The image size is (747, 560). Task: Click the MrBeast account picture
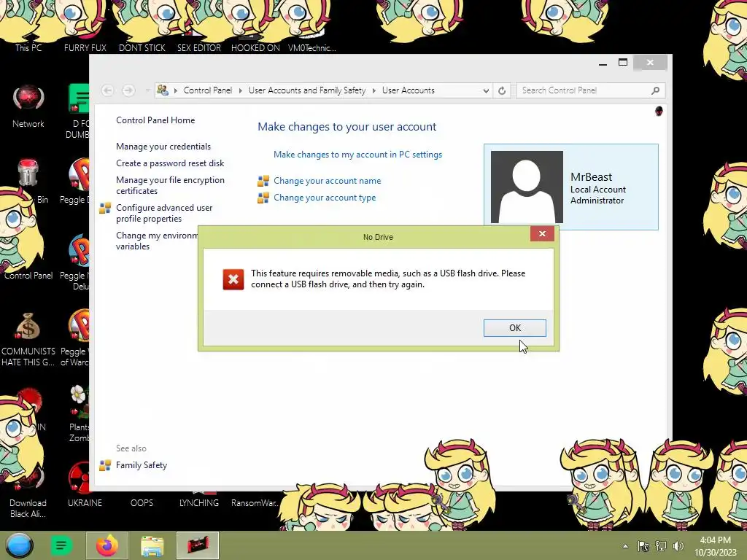(527, 187)
